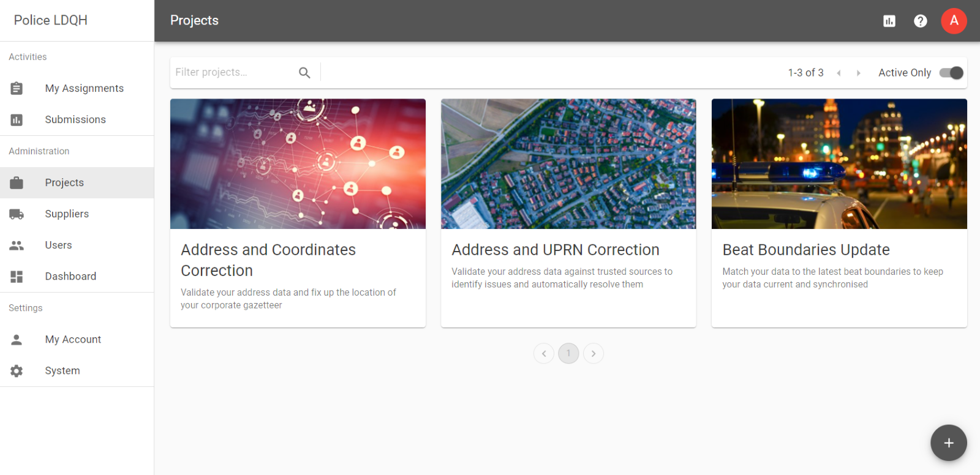
Task: Go to next results page arrow in toolbar
Action: 858,73
